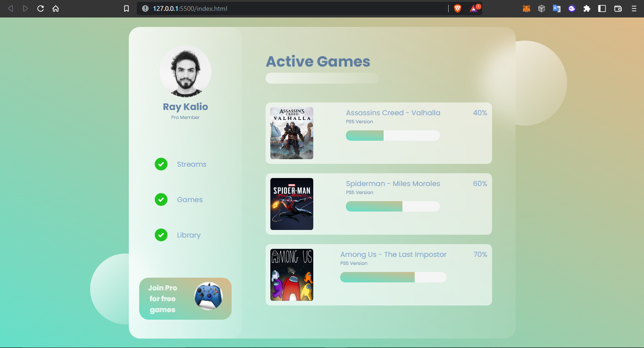The height and width of the screenshot is (348, 644).
Task: Click the Among Us progress bar
Action: 393,277
